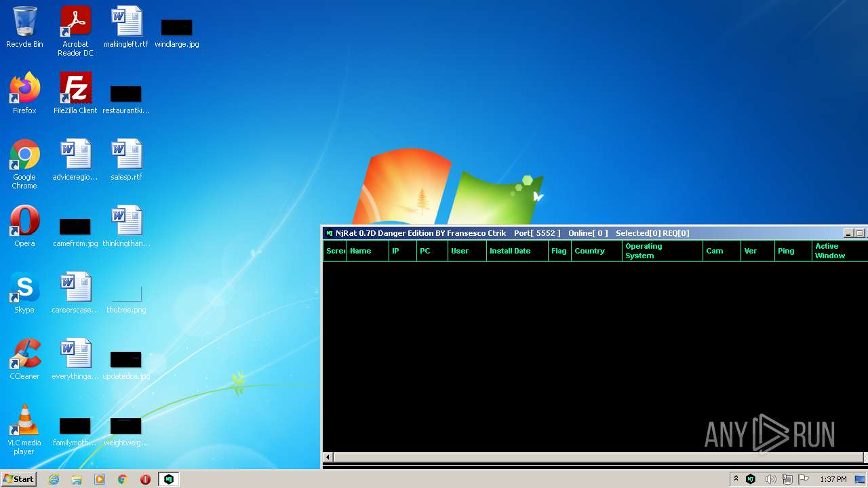Maximize the NjRat window

tap(859, 233)
